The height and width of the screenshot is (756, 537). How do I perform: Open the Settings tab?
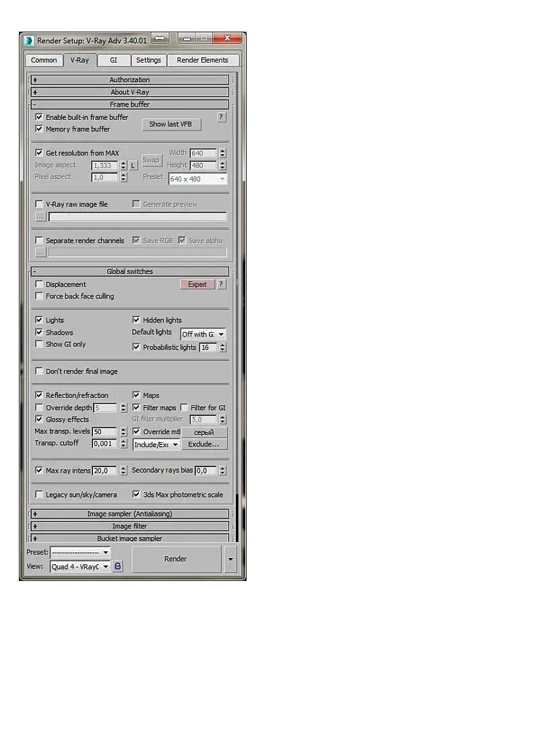coord(149,61)
